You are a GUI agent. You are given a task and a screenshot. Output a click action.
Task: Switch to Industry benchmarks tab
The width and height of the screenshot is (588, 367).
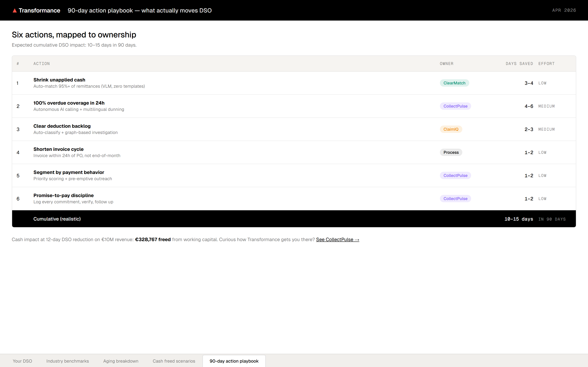(x=68, y=361)
